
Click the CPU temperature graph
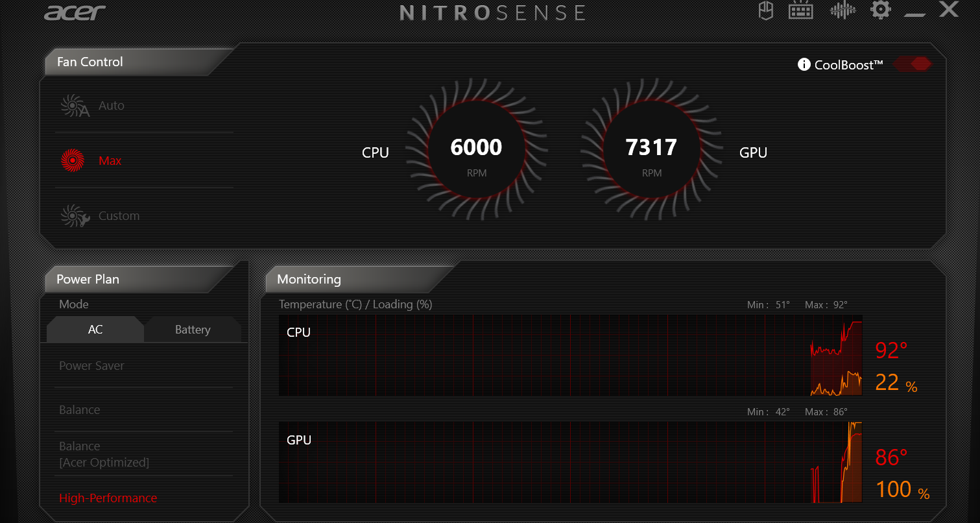coord(571,356)
